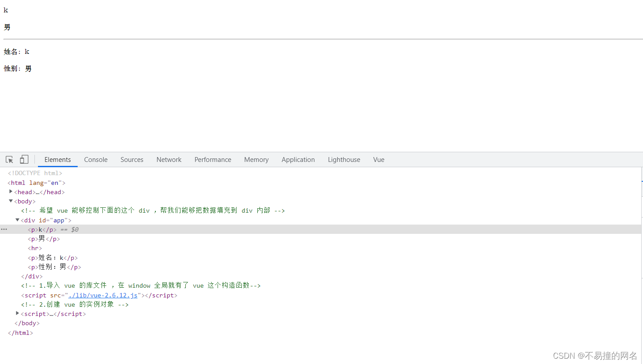
Task: Switch to the Lighthouse tab
Action: [344, 160]
